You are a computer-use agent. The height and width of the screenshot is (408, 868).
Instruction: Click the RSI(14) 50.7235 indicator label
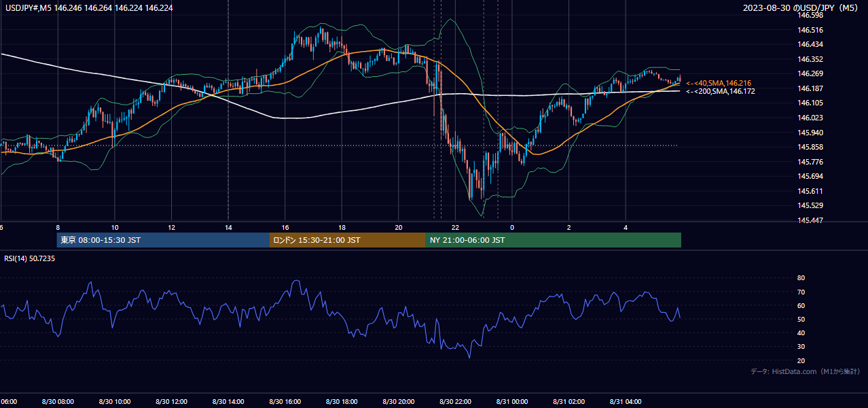click(29, 258)
